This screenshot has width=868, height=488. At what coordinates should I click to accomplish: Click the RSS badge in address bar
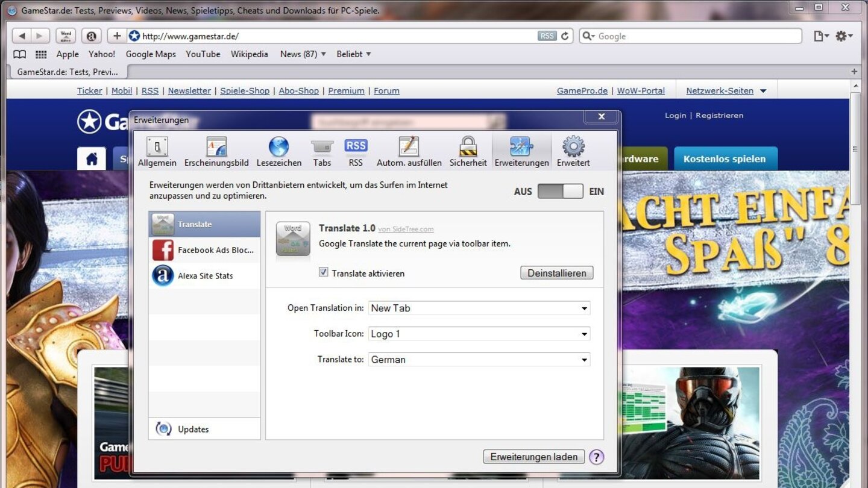[x=547, y=36]
